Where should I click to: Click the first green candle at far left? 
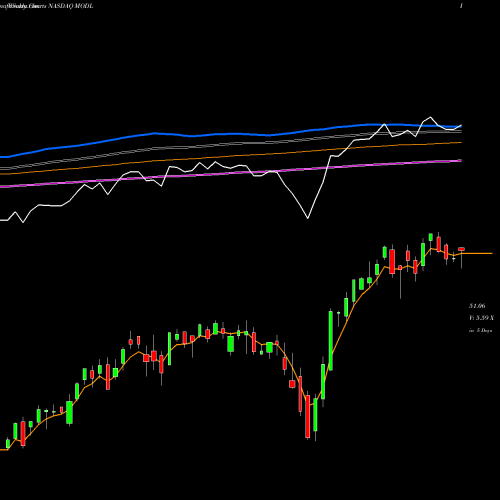click(8, 443)
